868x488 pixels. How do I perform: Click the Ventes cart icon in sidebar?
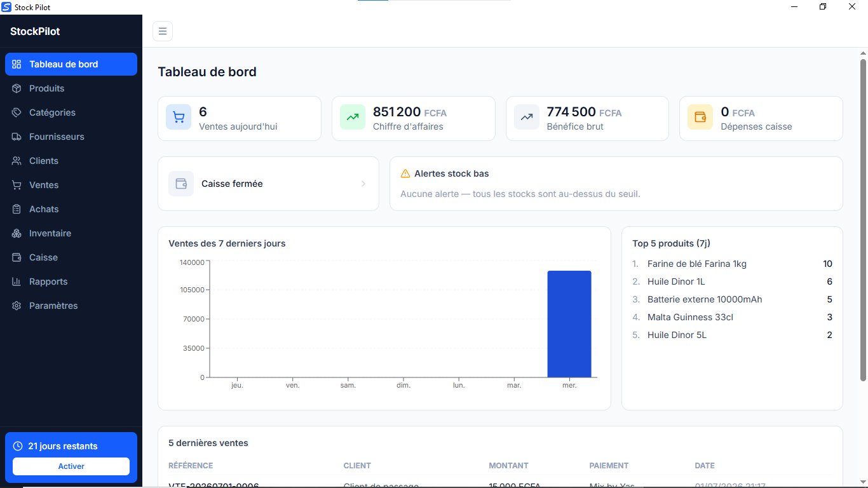(17, 185)
